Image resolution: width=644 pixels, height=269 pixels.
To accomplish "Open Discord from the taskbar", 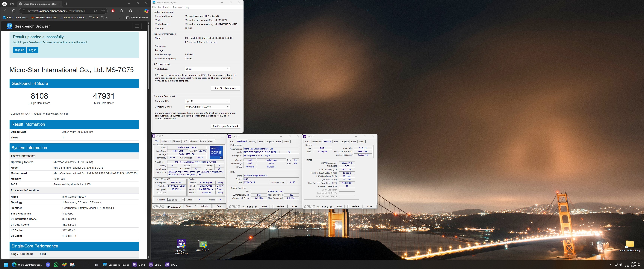I will [x=48, y=265].
